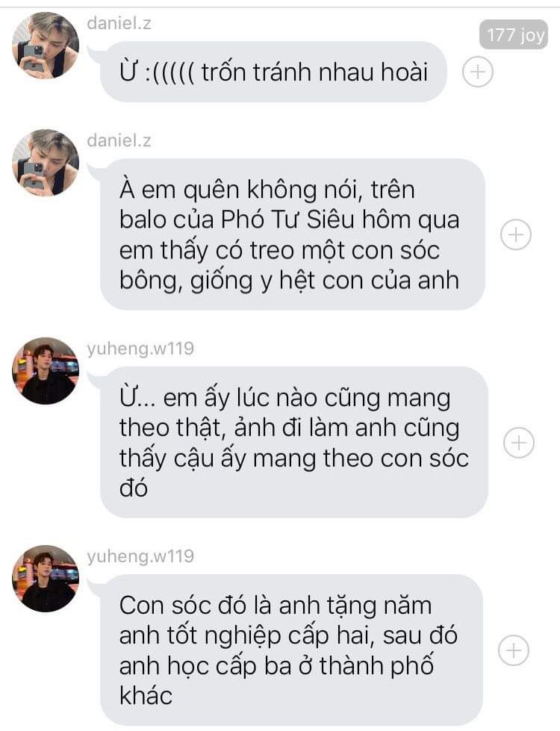The image size is (560, 731).
Task: Tap plus icon beside 'Ừ... em ấy' message
Action: click(x=519, y=442)
